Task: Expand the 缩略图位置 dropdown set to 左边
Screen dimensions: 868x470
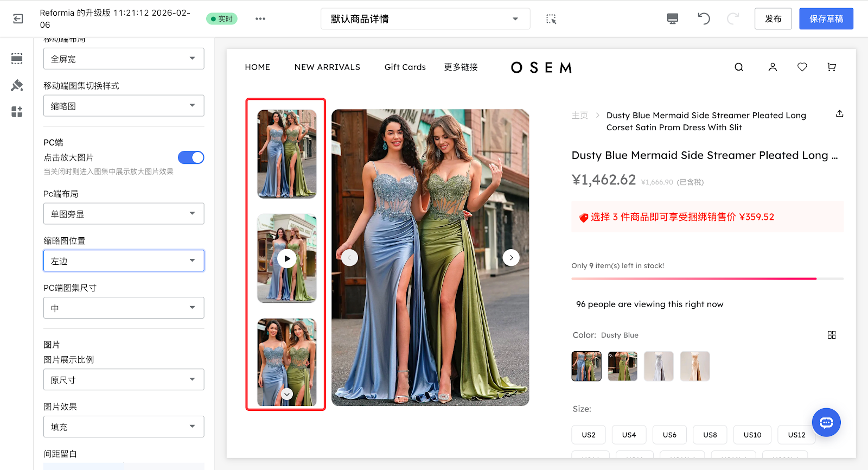Action: pos(124,261)
